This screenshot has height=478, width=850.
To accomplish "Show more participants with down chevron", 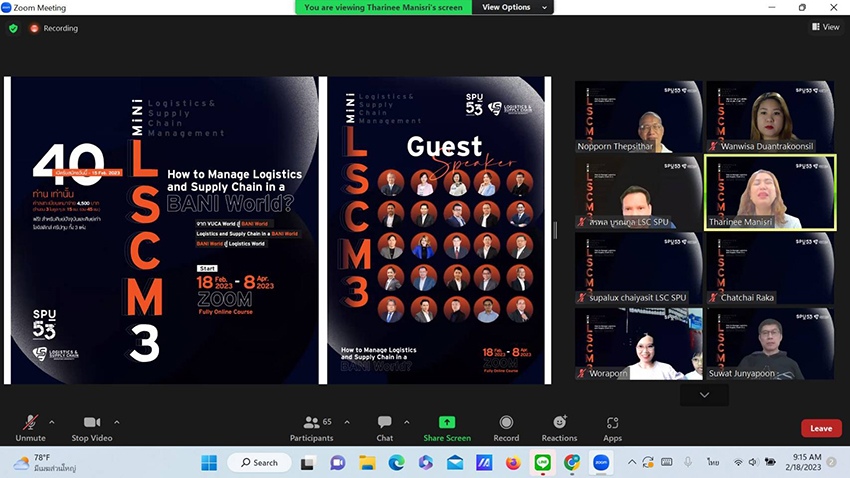I will [x=704, y=395].
